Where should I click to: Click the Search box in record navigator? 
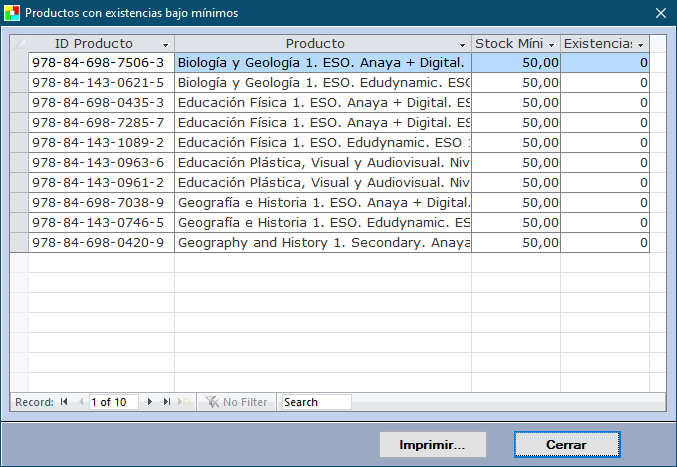(x=316, y=402)
